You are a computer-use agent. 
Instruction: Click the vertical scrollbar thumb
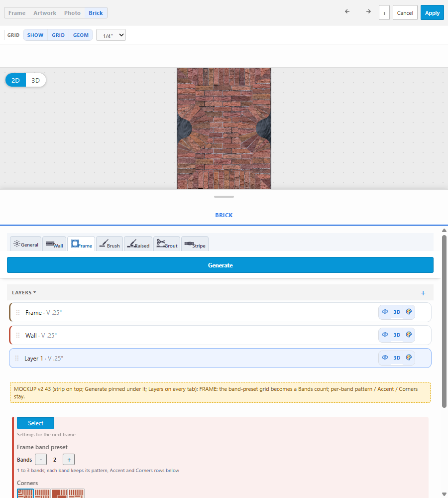coord(444,321)
